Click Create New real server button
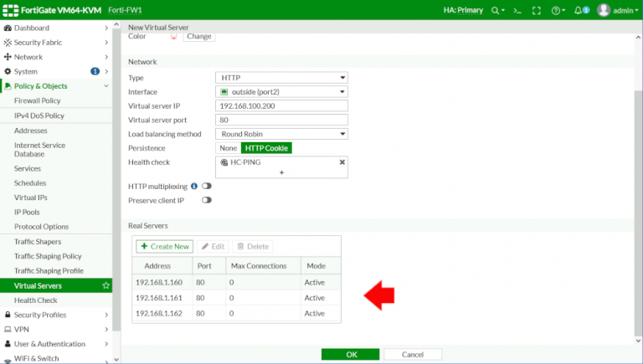This screenshot has height=364, width=643. (x=164, y=246)
